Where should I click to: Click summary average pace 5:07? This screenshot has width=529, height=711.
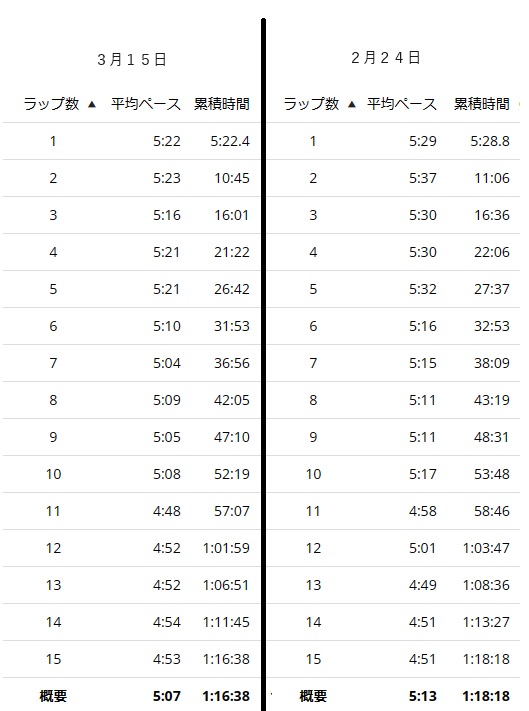pos(166,696)
